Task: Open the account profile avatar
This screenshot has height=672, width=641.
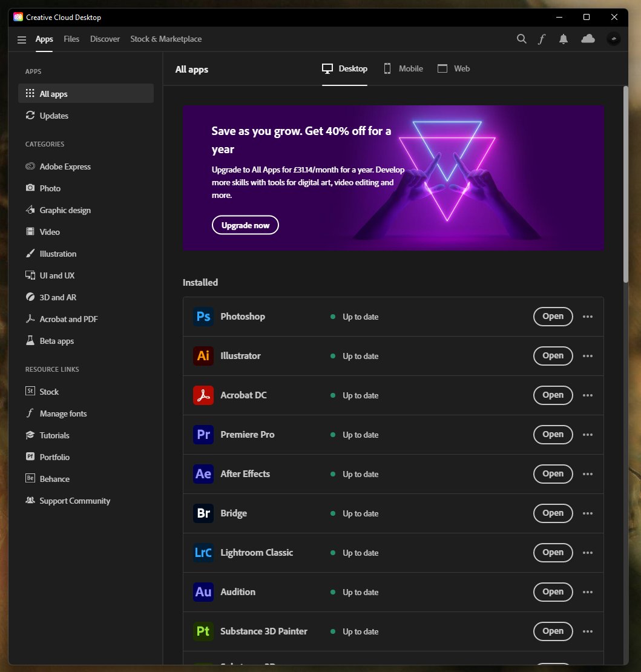Action: click(614, 39)
